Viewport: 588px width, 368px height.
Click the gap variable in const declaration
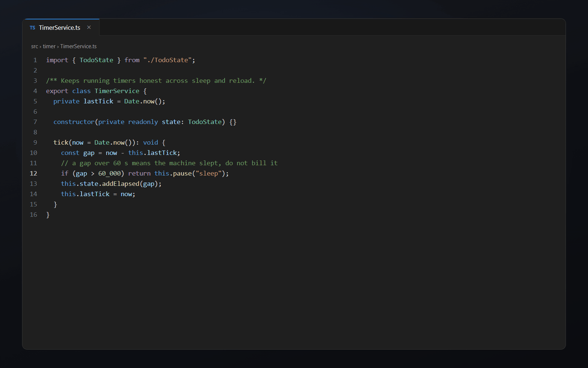pos(89,153)
